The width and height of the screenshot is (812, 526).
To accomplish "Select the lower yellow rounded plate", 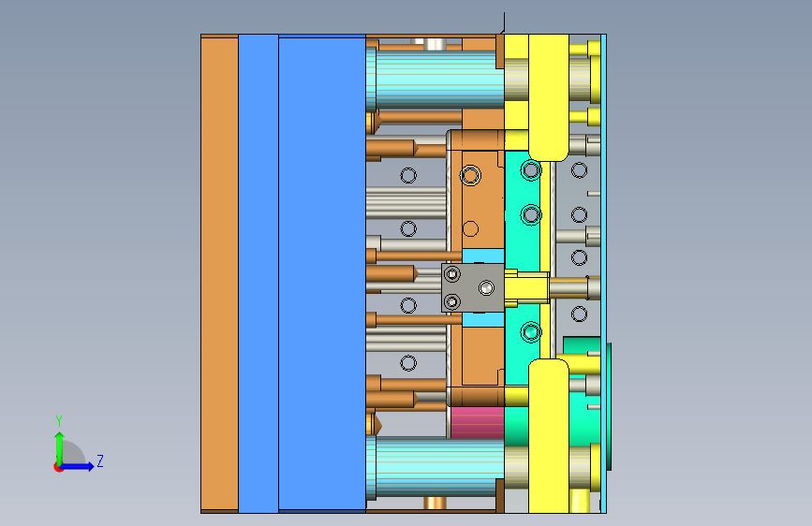I will 549,436.
